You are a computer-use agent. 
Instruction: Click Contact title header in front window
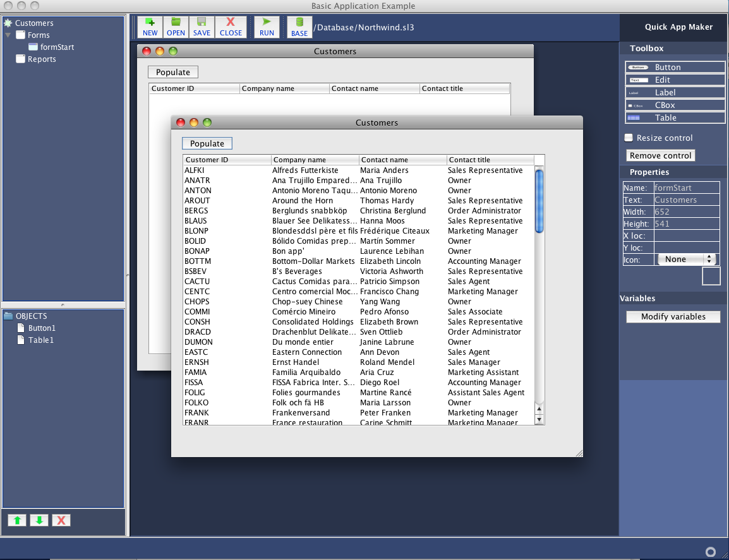pos(490,160)
